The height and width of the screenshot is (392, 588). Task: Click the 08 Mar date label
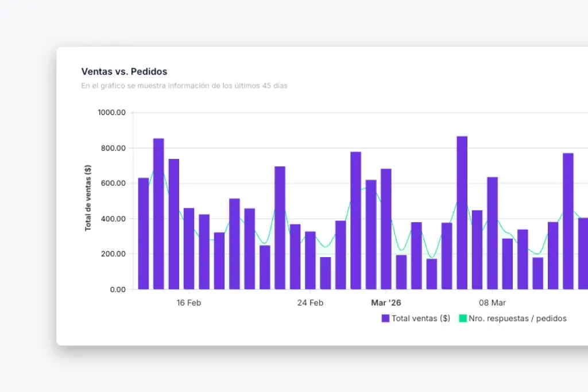point(492,302)
